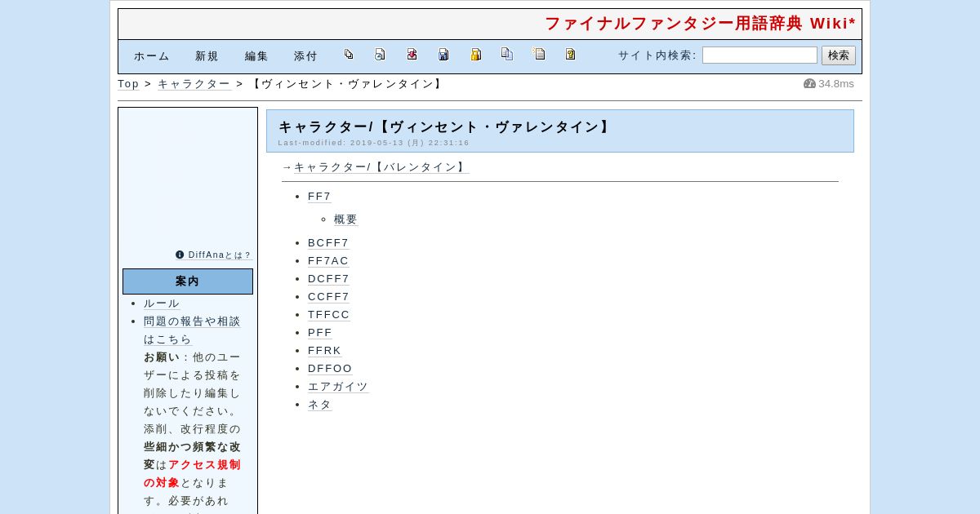Click the Last-modified timestamp text
This screenshot has width=980, height=514.
tap(374, 143)
